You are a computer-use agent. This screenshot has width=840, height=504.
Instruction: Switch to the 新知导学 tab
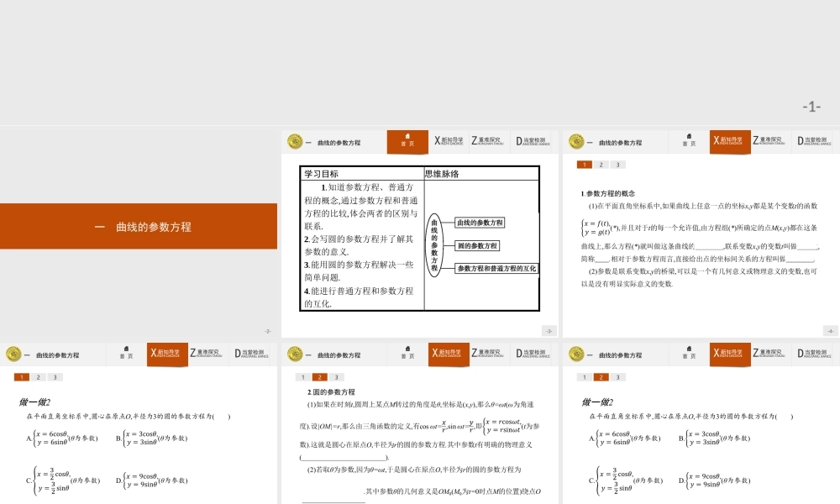pyautogui.click(x=447, y=141)
